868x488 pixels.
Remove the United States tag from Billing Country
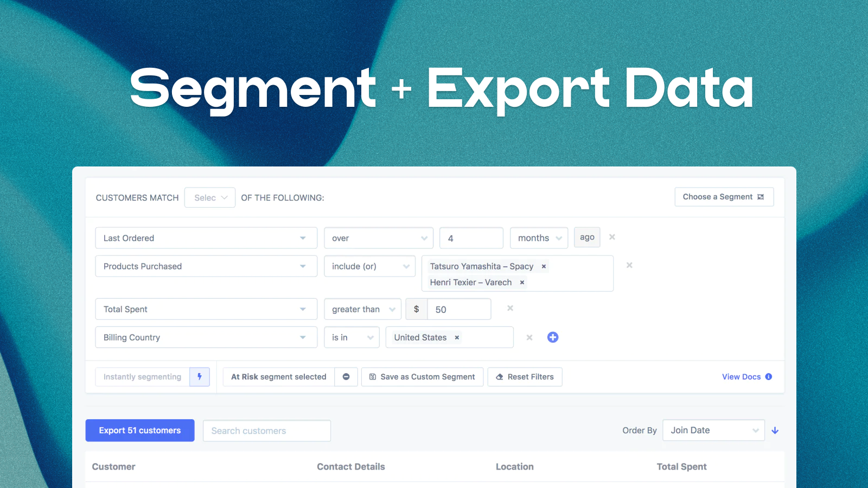click(457, 337)
